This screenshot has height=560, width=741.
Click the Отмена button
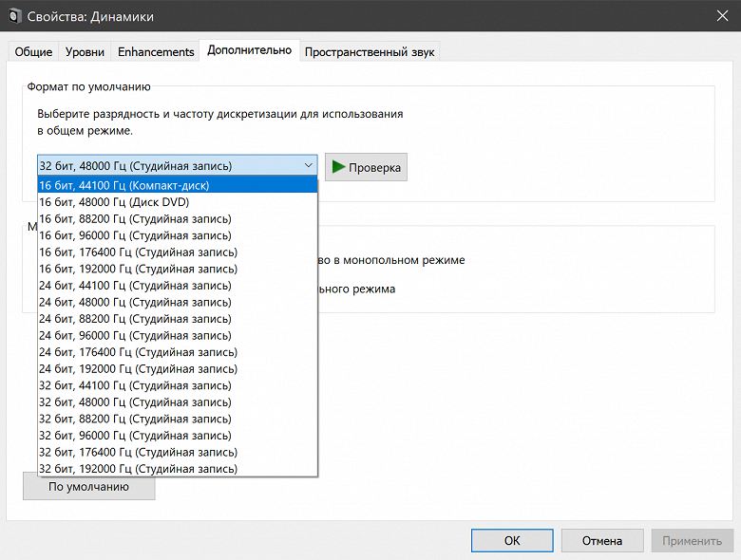point(601,541)
